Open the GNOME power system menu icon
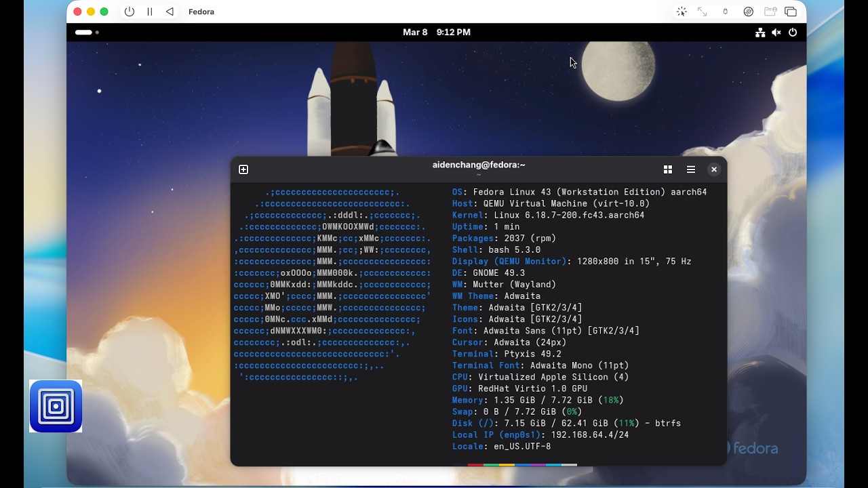This screenshot has width=868, height=488. point(793,32)
